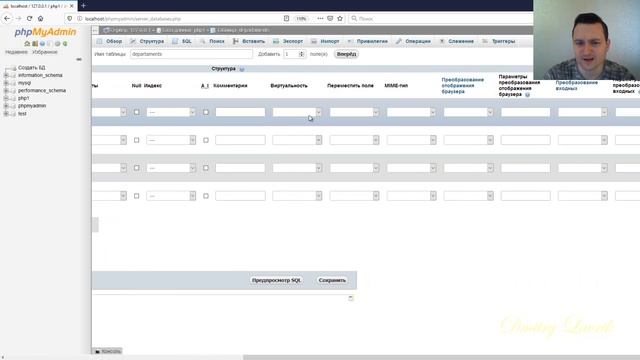Screen dimensions: 640x360
Task: Click the Сохранить button
Action: (332, 280)
